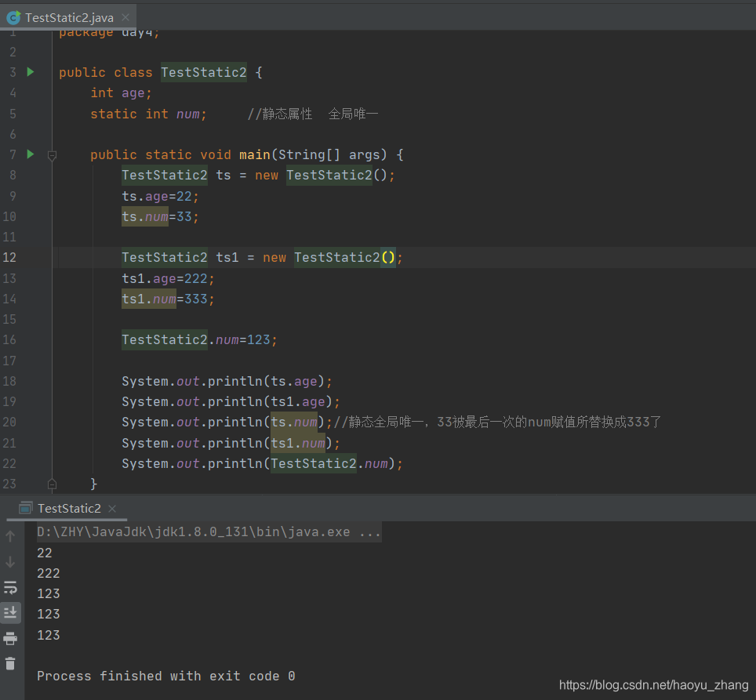756x700 pixels.
Task: Click the 'static int num;' declaration
Action: 148,114
